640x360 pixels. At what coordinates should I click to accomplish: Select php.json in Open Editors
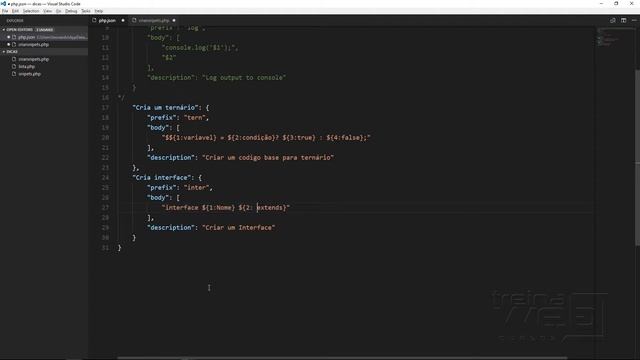[x=44, y=37]
